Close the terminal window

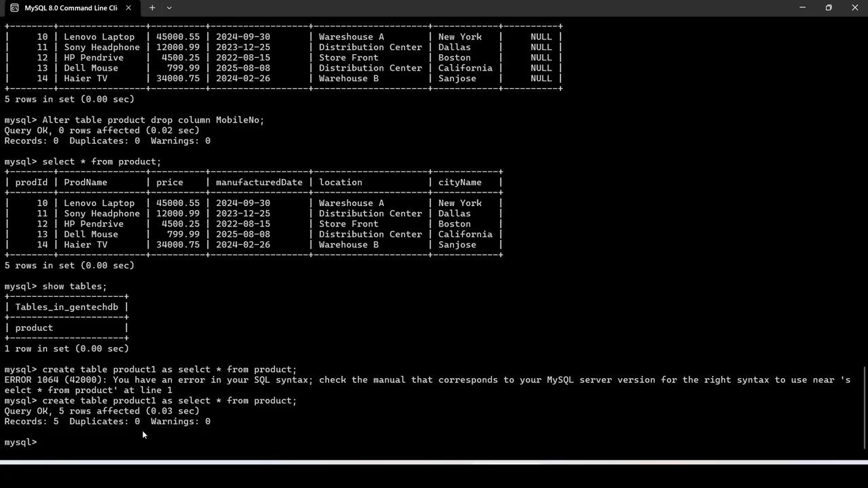click(x=854, y=7)
